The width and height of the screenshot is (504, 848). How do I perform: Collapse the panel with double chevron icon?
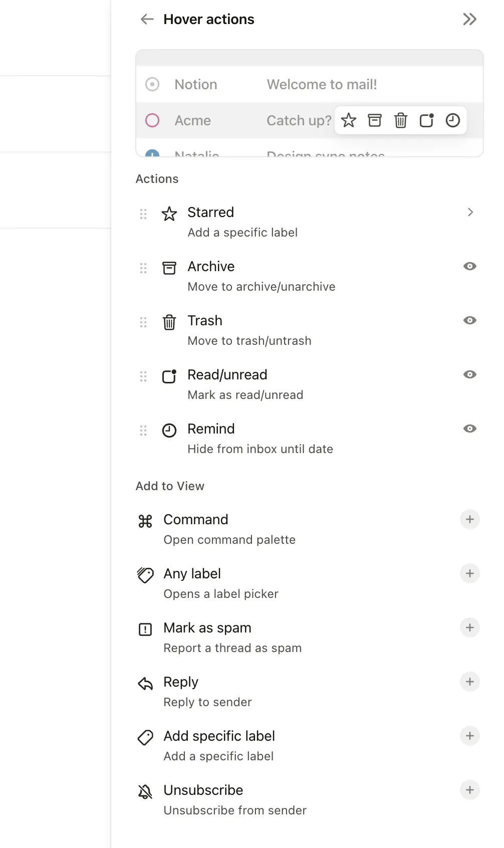(x=469, y=20)
